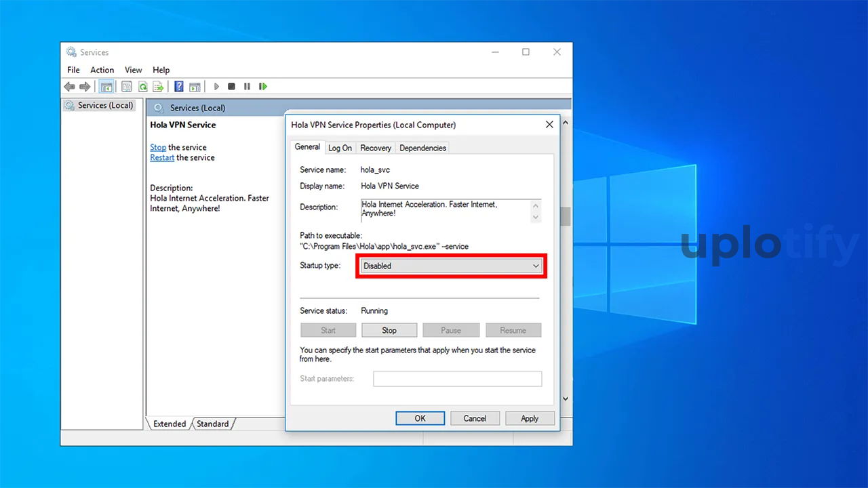Screen dimensions: 868x488
Task: Open the Action menu
Action: pyautogui.click(x=102, y=70)
